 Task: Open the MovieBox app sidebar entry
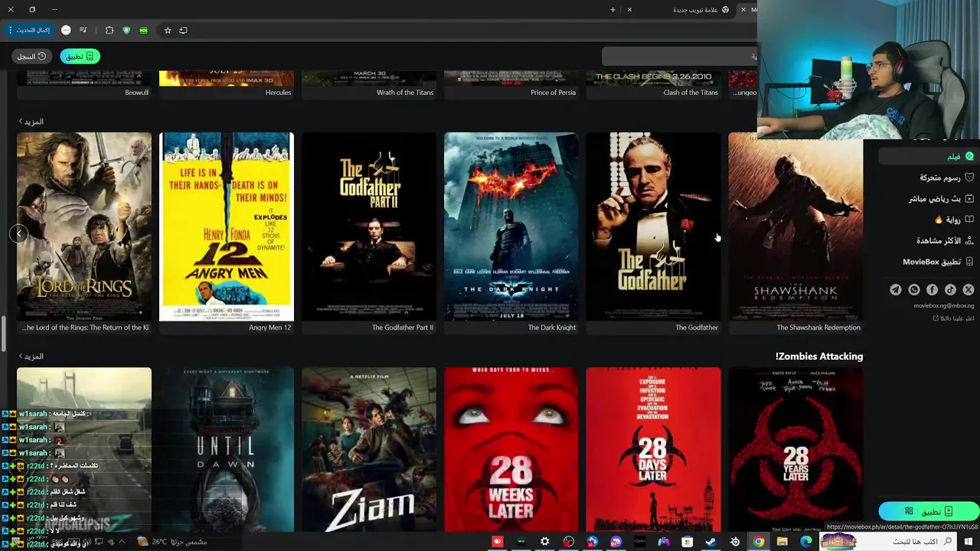(938, 262)
